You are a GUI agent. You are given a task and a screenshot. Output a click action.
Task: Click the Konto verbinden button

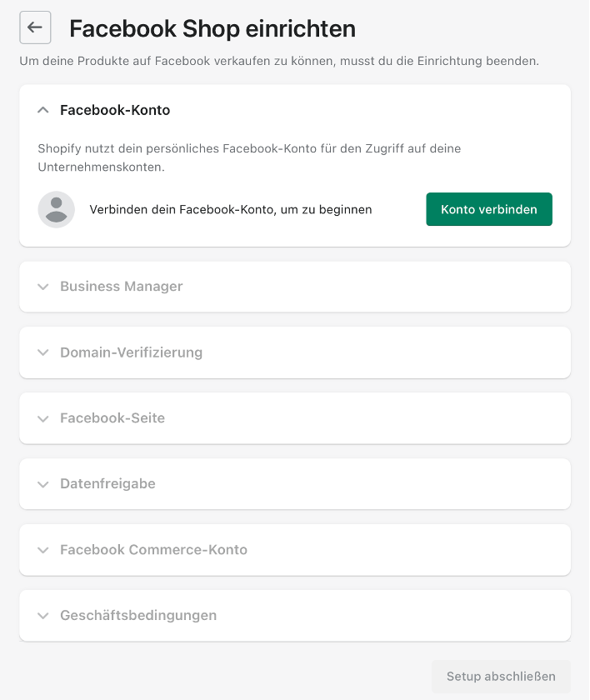coord(489,209)
